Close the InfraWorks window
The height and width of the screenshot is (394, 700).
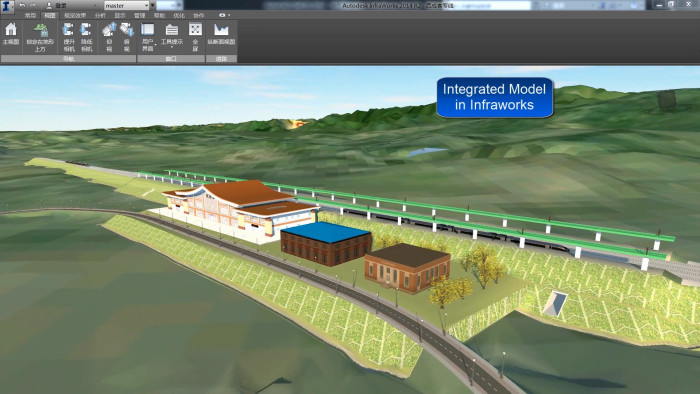(688, 4)
